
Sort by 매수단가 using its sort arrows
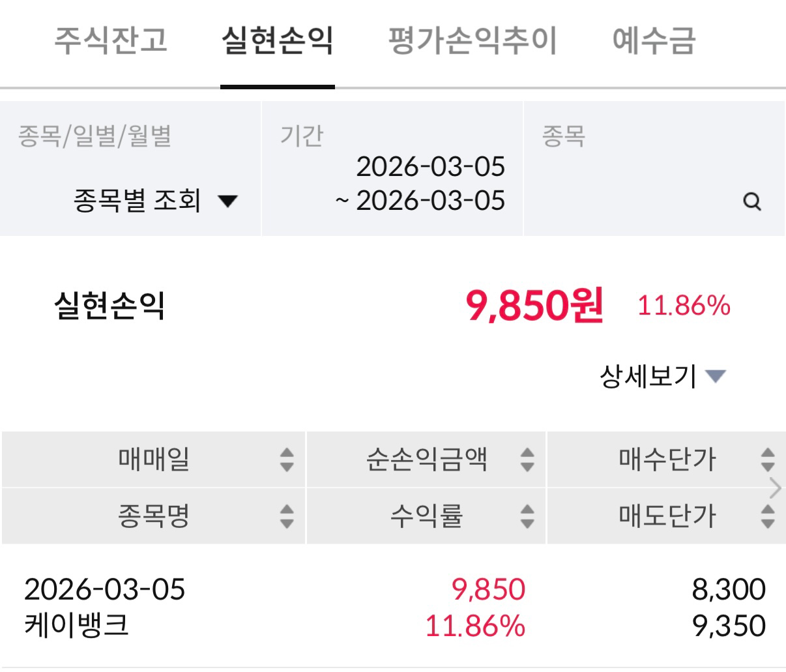pos(768,460)
